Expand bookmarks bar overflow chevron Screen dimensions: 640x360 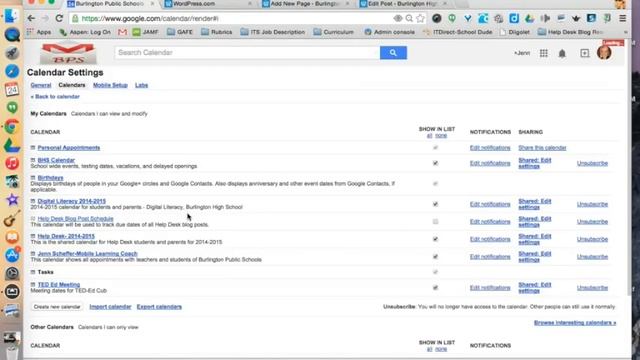[626, 32]
